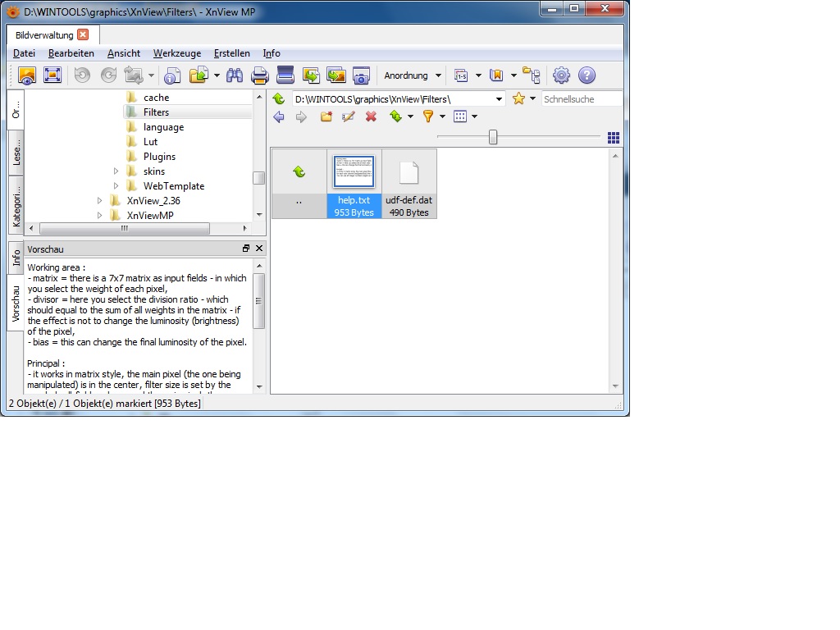Click the thumbnail grid size icon
The height and width of the screenshot is (630, 840).
614,138
